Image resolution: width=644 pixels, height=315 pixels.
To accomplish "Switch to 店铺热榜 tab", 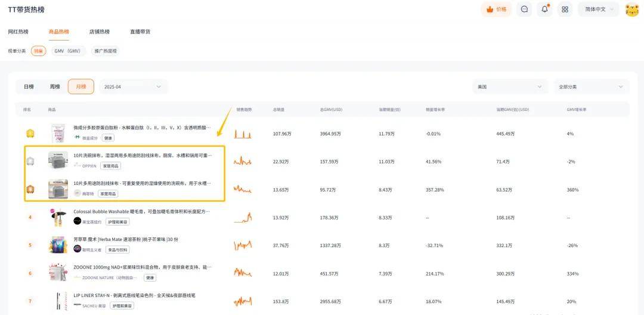I will pos(100,32).
